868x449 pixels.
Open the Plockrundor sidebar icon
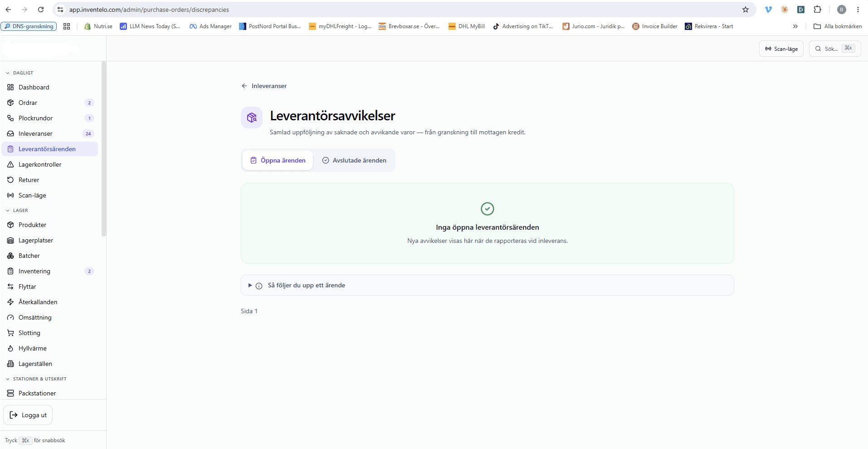10,118
